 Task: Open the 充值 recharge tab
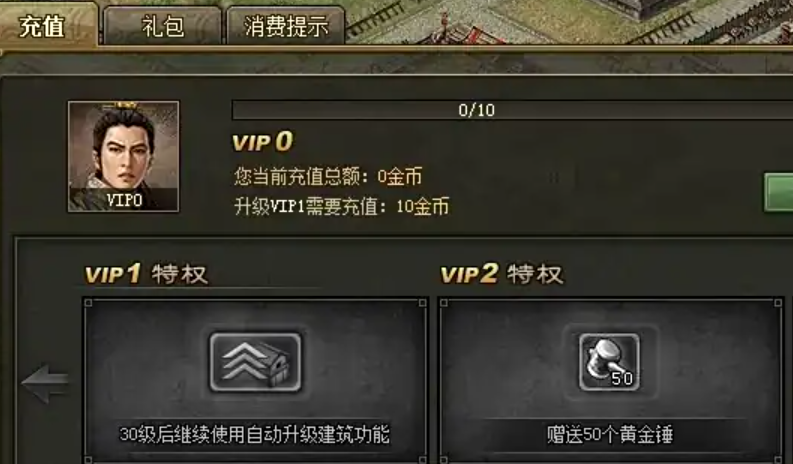point(47,25)
